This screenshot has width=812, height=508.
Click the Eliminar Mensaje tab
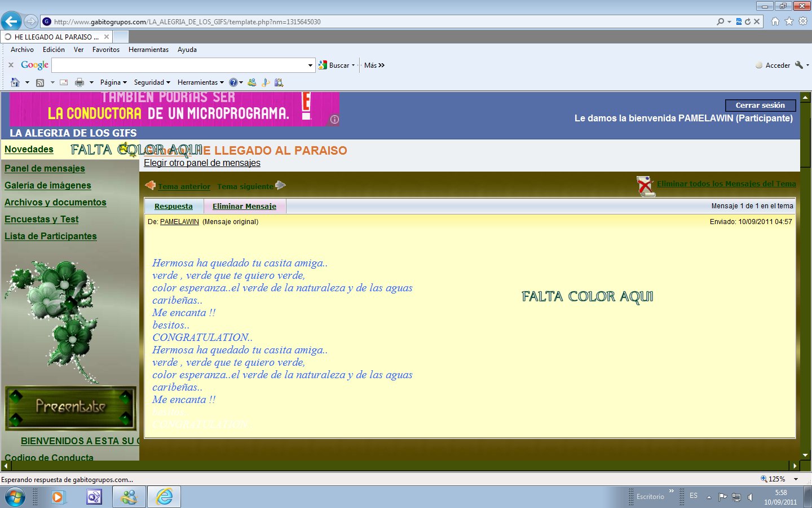[x=244, y=207]
